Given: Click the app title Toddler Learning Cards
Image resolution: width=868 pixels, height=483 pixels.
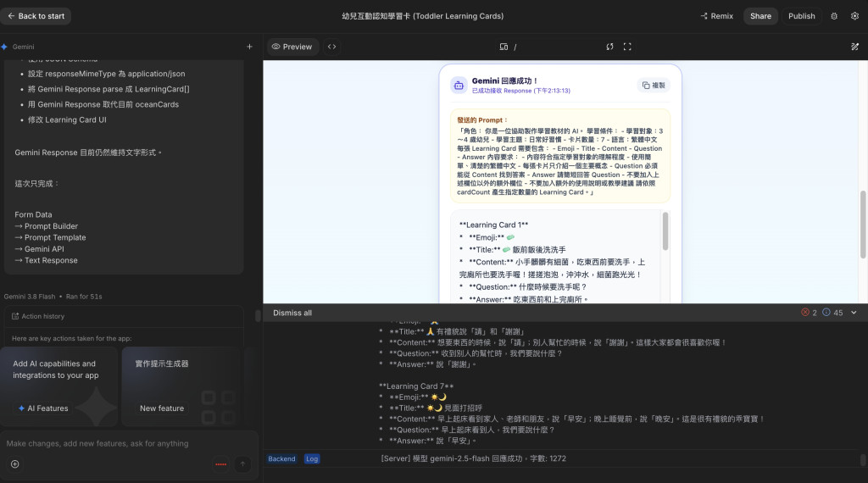Looking at the screenshot, I should (x=422, y=16).
